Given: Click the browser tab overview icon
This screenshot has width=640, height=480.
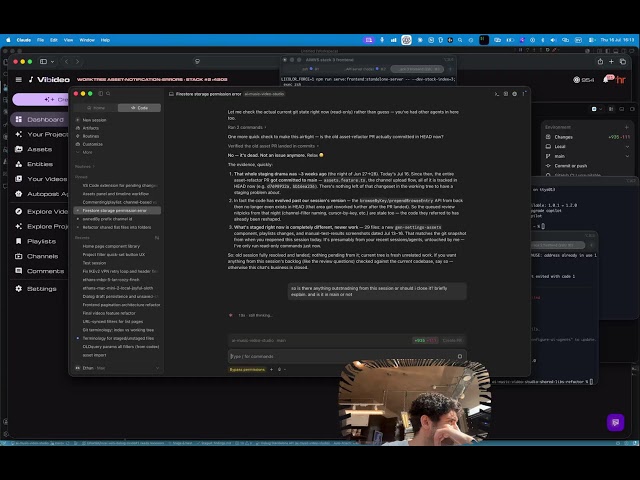Looking at the screenshot, I should 623,62.
